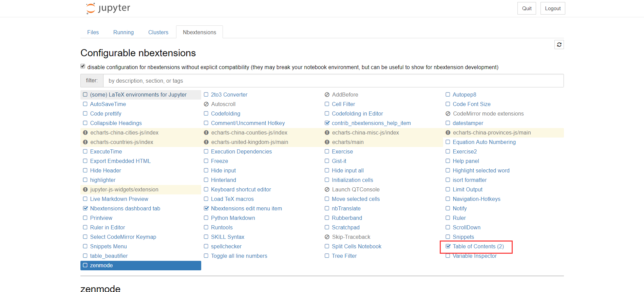The image size is (644, 292).
Task: Select the Python Markdown extension
Action: click(x=233, y=218)
